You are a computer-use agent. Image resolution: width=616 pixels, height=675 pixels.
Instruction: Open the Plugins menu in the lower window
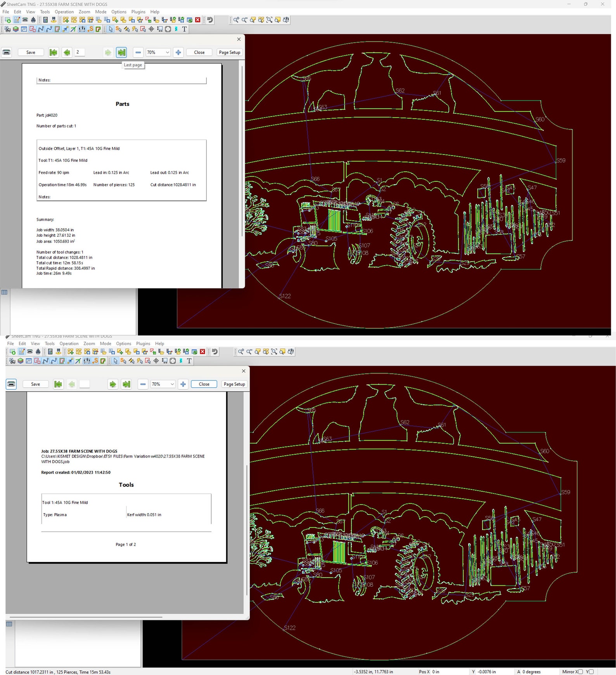coord(143,344)
